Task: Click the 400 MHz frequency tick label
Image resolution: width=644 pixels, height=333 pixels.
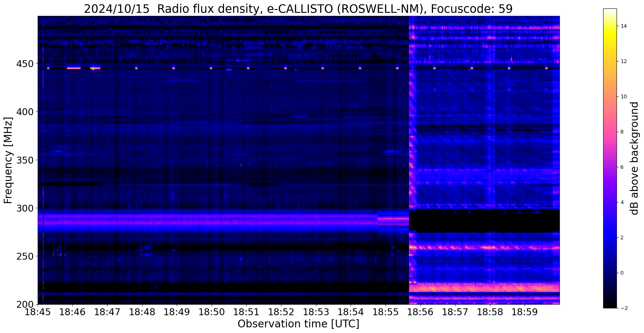Action: [x=25, y=112]
